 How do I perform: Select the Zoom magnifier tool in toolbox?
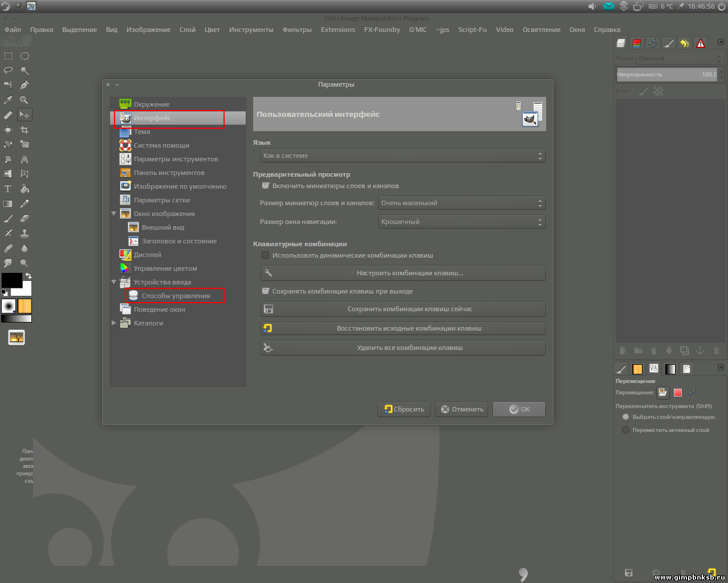tap(25, 100)
